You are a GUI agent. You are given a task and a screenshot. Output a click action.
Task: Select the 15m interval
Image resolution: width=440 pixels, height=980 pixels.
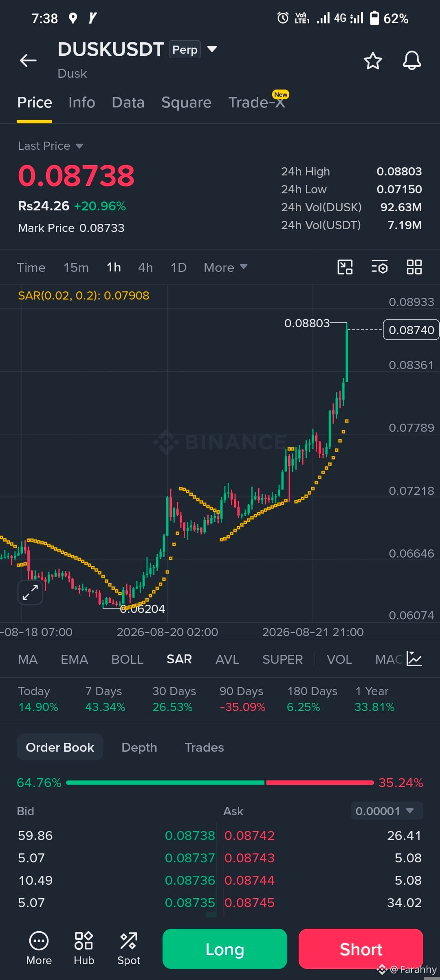pos(76,267)
